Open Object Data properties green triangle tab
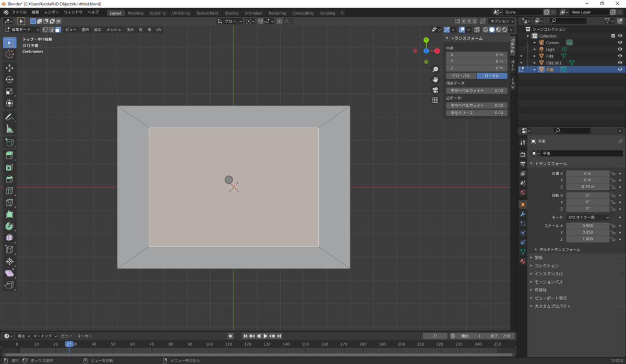The image size is (626, 364). pos(523,252)
